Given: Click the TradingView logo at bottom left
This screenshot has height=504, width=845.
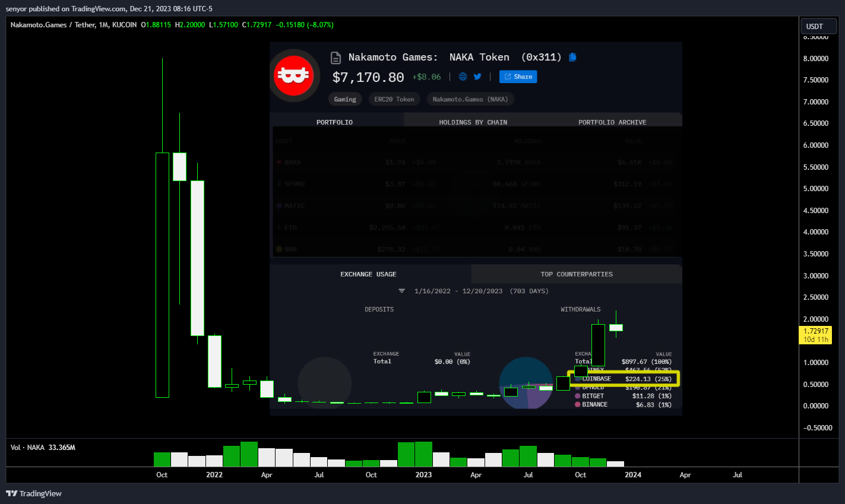Looking at the screenshot, I should [x=34, y=493].
